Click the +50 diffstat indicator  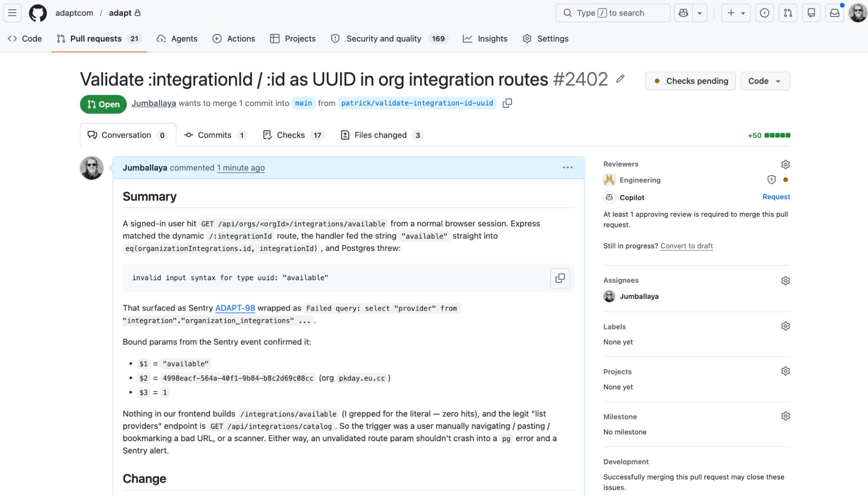(769, 136)
